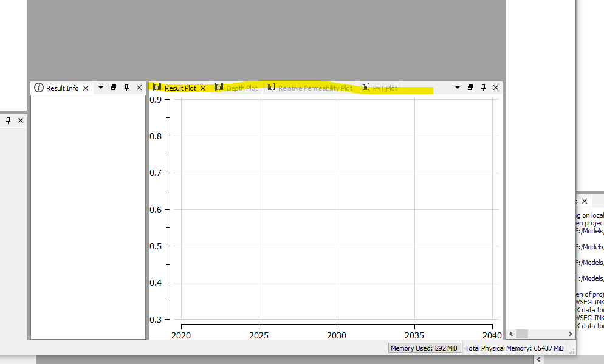604x364 pixels.
Task: Click the chart icon on PVT Plot tab
Action: pos(366,88)
